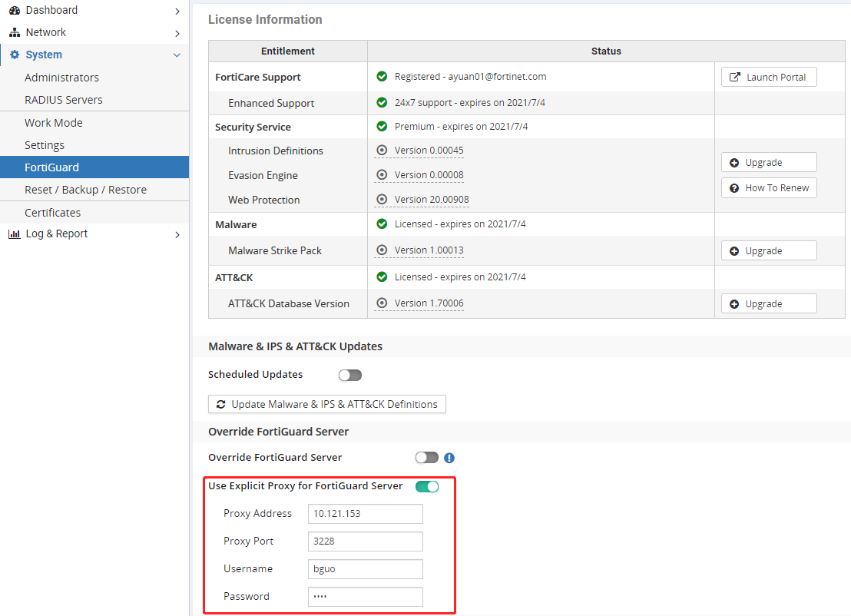Click green check in Malware license row
851x616 pixels.
pos(382,224)
